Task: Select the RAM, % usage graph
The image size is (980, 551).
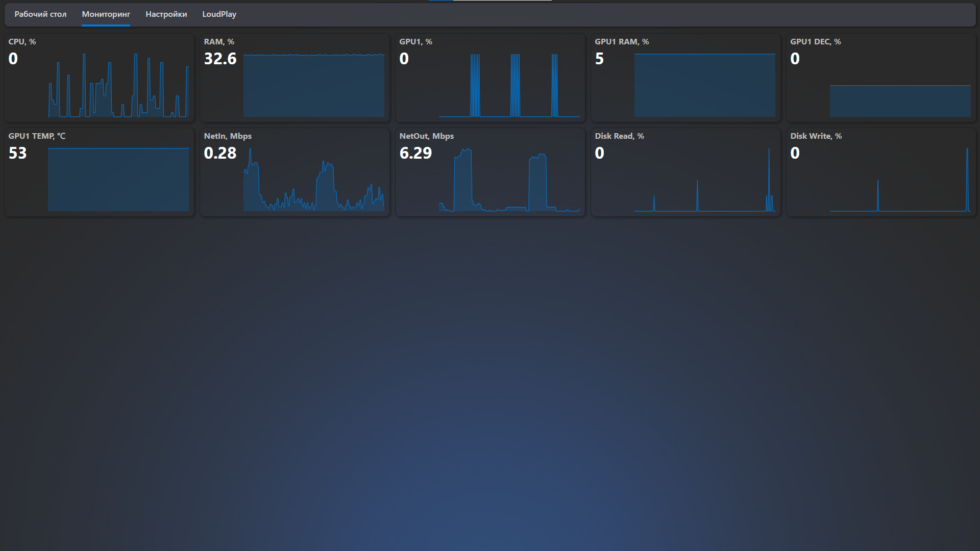Action: coord(313,86)
